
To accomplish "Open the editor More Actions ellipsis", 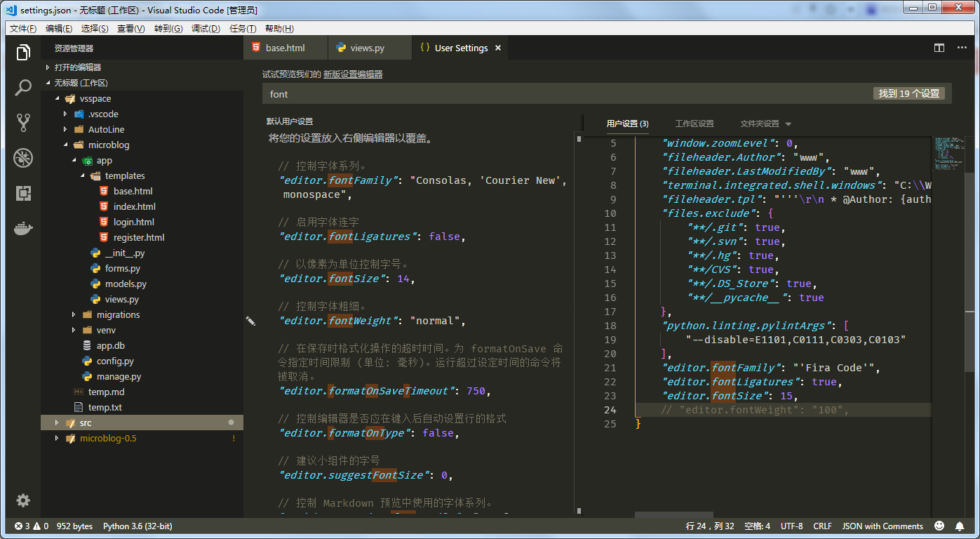I will tap(961, 48).
